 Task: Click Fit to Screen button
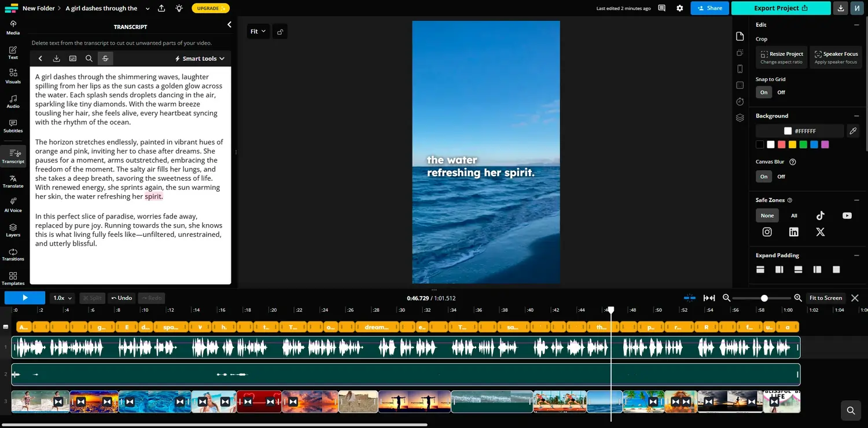826,298
